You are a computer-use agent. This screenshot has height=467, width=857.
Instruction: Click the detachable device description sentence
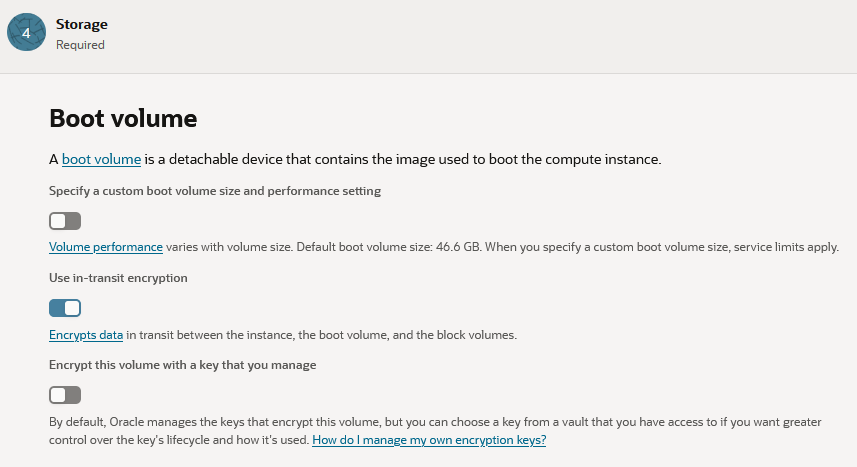click(400, 159)
